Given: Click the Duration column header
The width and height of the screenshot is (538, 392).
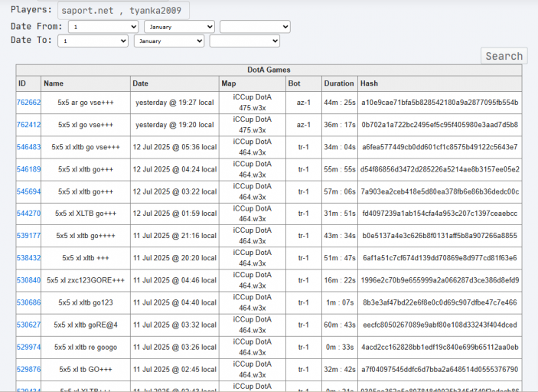Looking at the screenshot, I should (x=340, y=83).
